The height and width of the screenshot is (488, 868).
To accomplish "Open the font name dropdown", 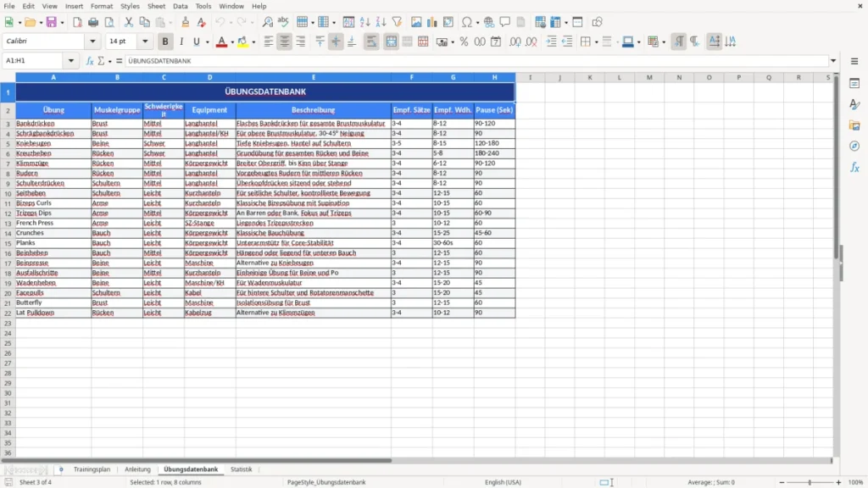I will [92, 41].
